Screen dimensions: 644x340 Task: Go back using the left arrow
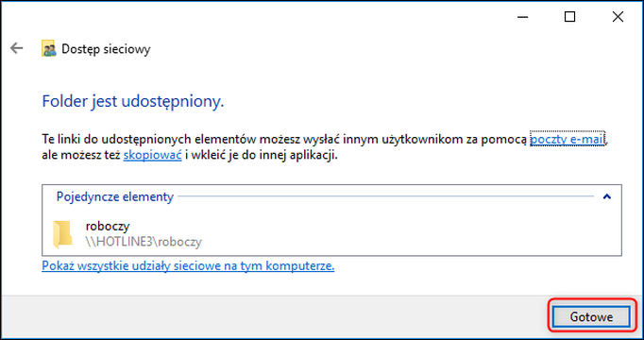pos(16,48)
